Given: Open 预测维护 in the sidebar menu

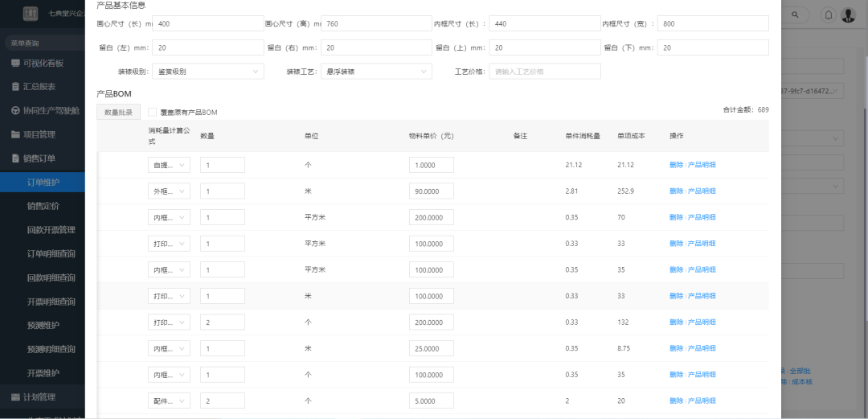Looking at the screenshot, I should (43, 326).
